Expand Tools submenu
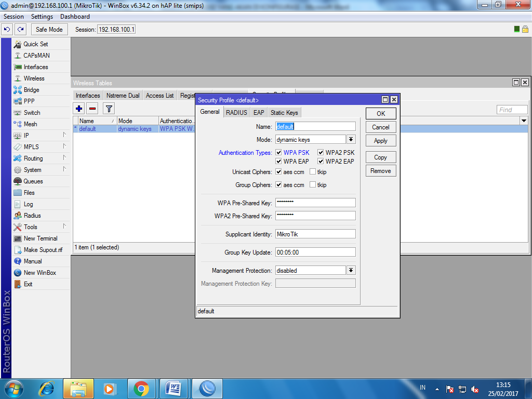The image size is (532, 399). point(64,227)
